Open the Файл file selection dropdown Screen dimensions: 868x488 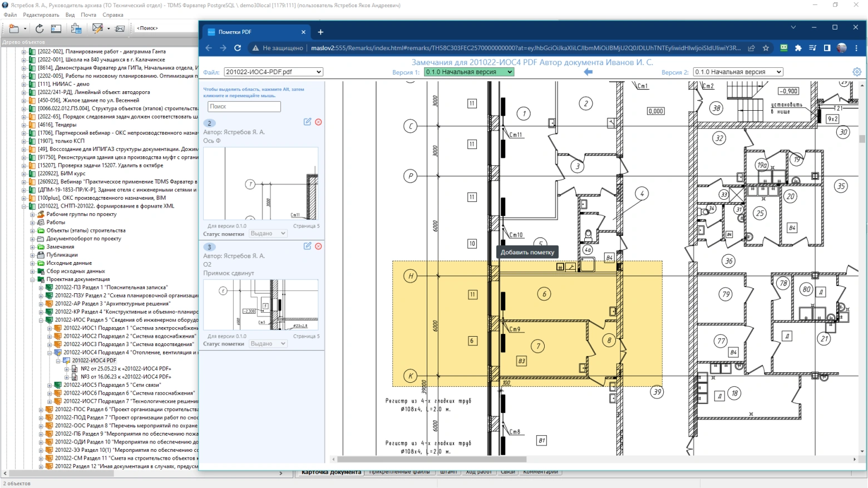(x=273, y=72)
